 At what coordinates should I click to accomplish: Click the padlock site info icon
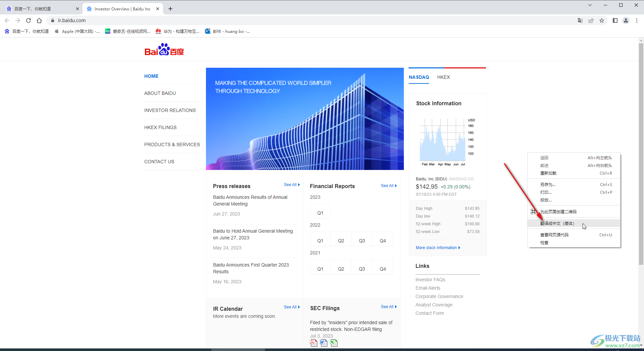pos(52,20)
